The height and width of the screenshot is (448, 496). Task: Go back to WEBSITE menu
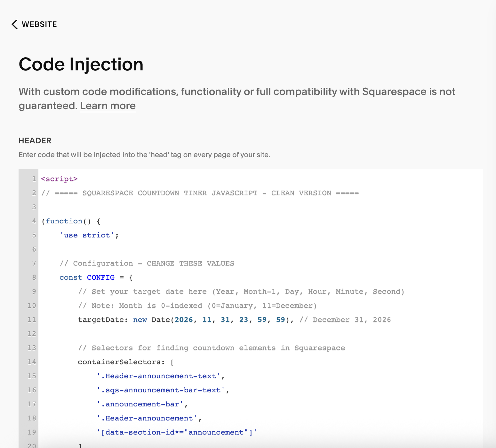(x=39, y=24)
